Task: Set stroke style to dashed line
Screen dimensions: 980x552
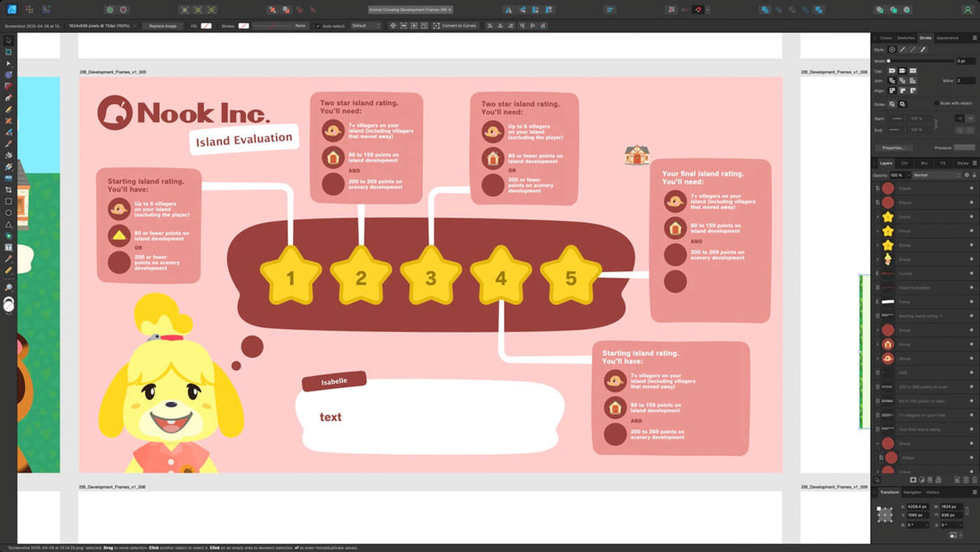Action: (x=912, y=50)
